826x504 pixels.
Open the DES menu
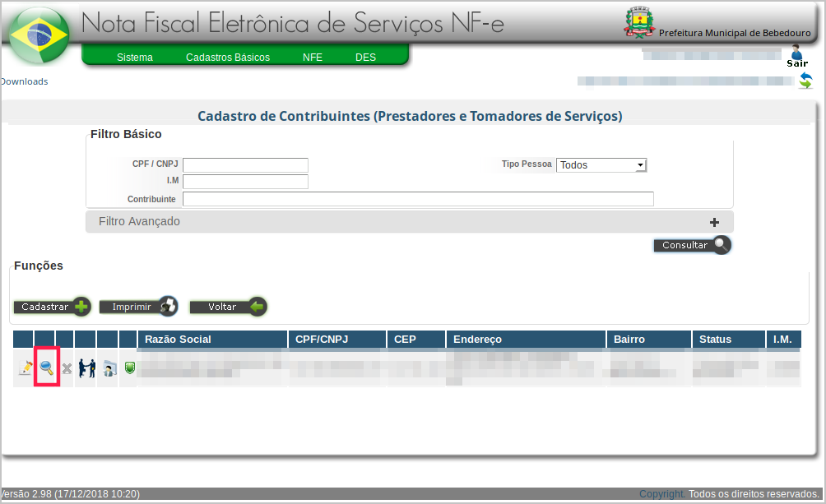coord(365,57)
